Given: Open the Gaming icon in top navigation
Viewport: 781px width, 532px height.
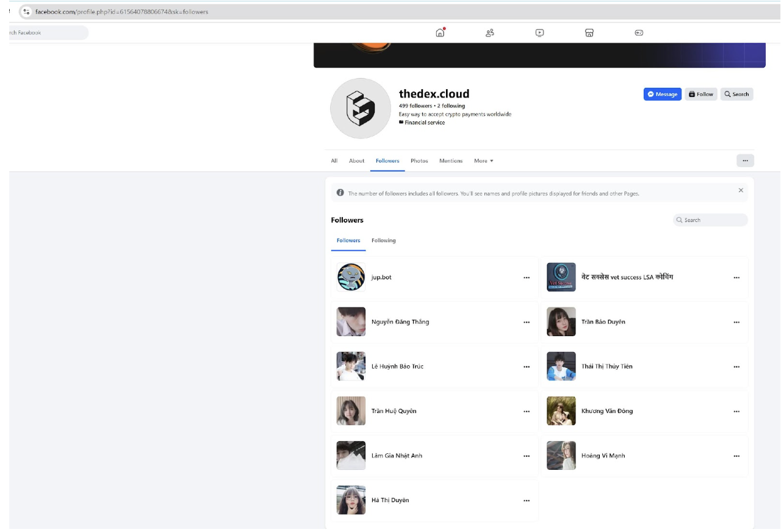Looking at the screenshot, I should click(639, 33).
